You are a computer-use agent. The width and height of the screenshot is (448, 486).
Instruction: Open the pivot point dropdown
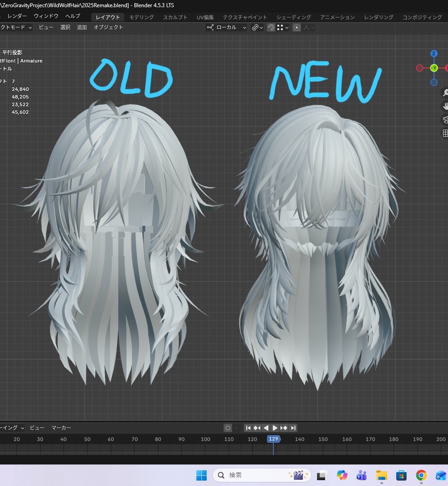tap(258, 27)
